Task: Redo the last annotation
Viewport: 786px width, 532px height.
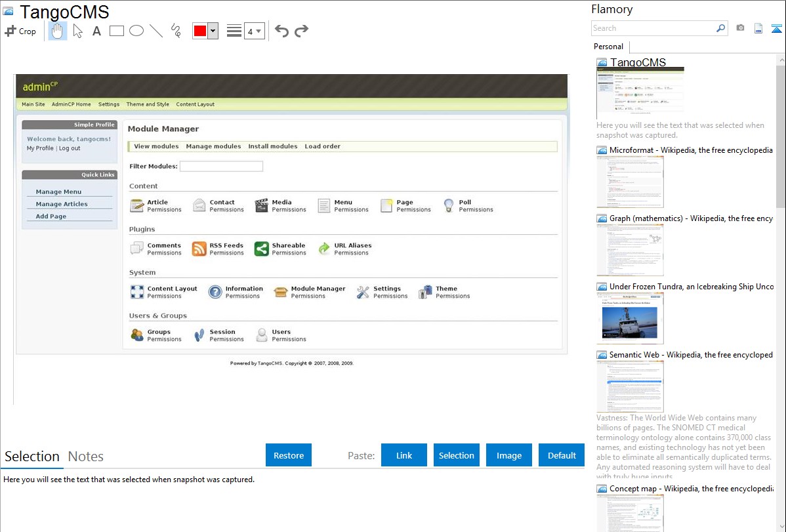Action: pyautogui.click(x=301, y=31)
